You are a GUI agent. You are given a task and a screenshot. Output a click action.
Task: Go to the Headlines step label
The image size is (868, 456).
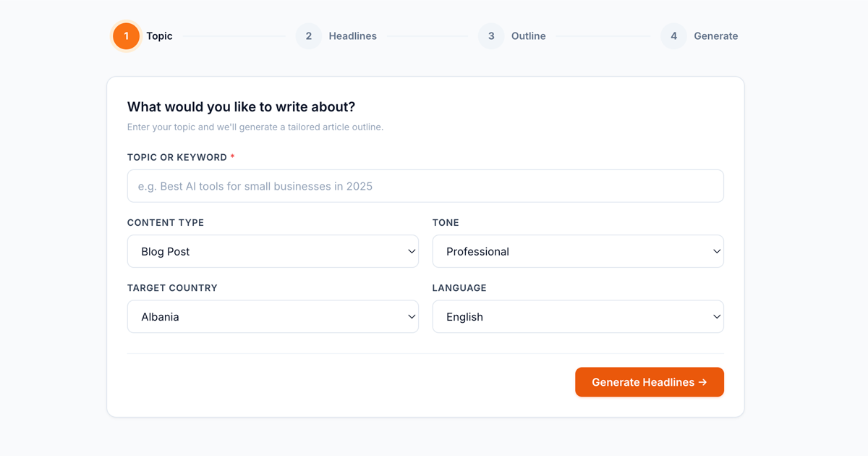click(352, 36)
